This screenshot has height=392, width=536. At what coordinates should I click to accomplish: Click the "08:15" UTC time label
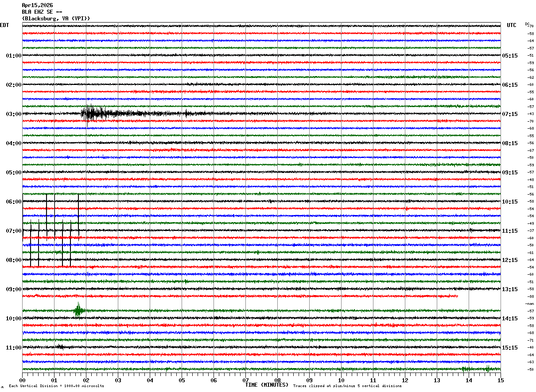coord(510,143)
